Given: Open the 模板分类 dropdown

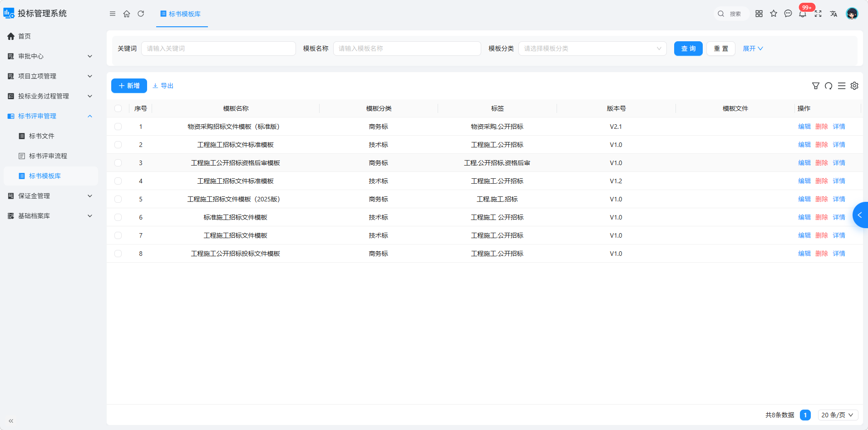Looking at the screenshot, I should pyautogui.click(x=592, y=49).
